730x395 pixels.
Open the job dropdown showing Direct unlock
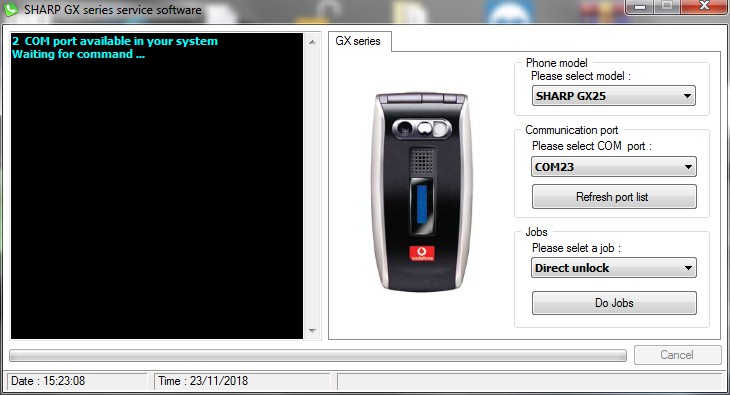tap(614, 268)
